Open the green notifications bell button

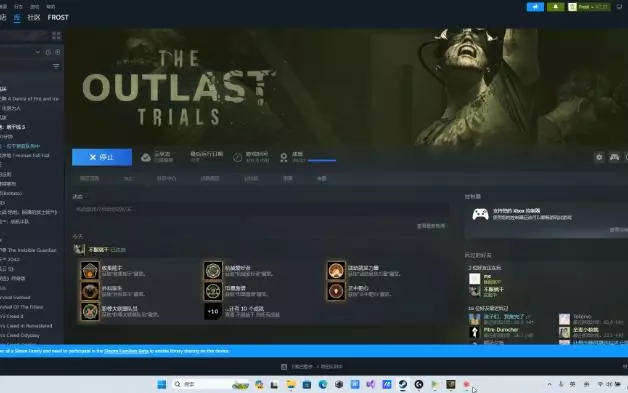tap(556, 7)
